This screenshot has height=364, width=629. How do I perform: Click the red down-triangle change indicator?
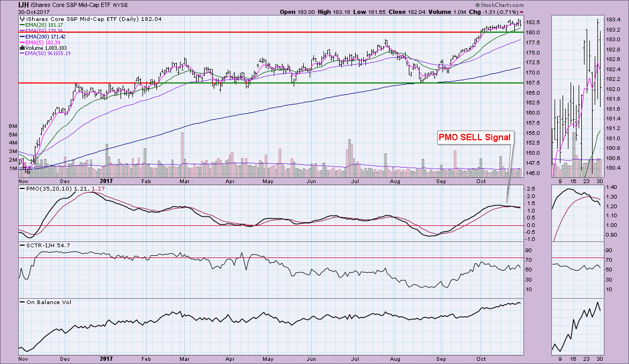click(x=521, y=12)
